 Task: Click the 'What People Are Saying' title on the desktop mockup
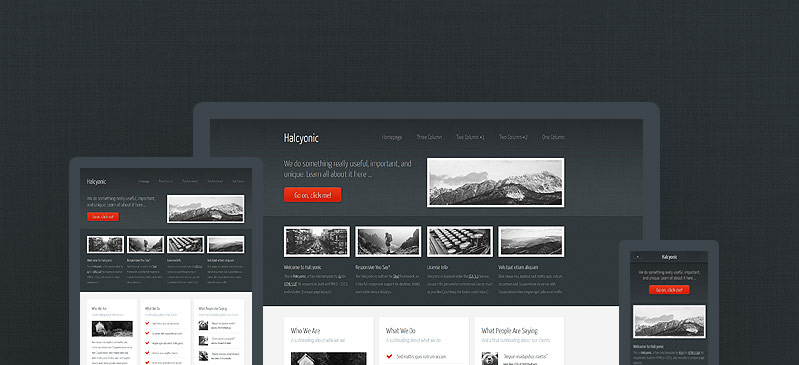click(x=510, y=331)
